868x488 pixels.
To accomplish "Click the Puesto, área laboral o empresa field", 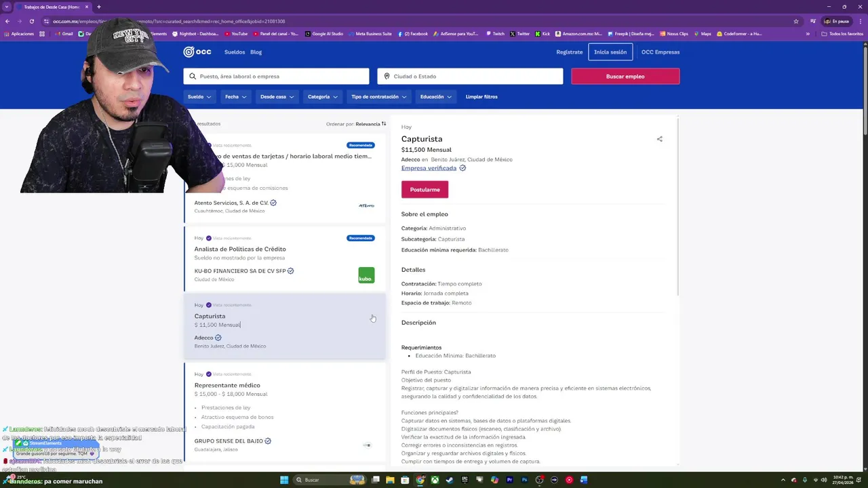I will 276,77.
